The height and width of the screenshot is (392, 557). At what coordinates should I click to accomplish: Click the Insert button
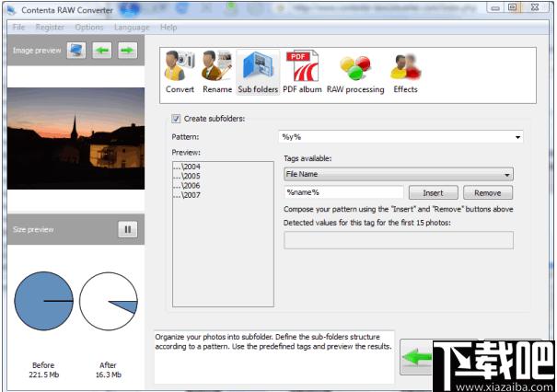(x=433, y=193)
